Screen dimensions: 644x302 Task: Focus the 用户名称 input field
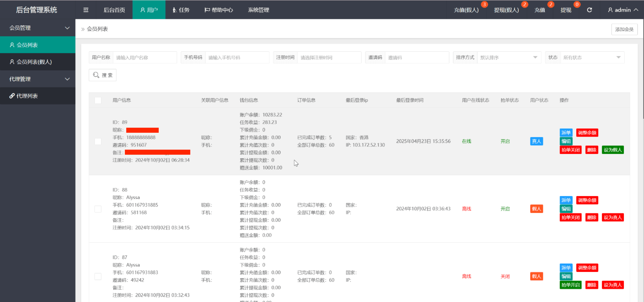click(x=145, y=57)
